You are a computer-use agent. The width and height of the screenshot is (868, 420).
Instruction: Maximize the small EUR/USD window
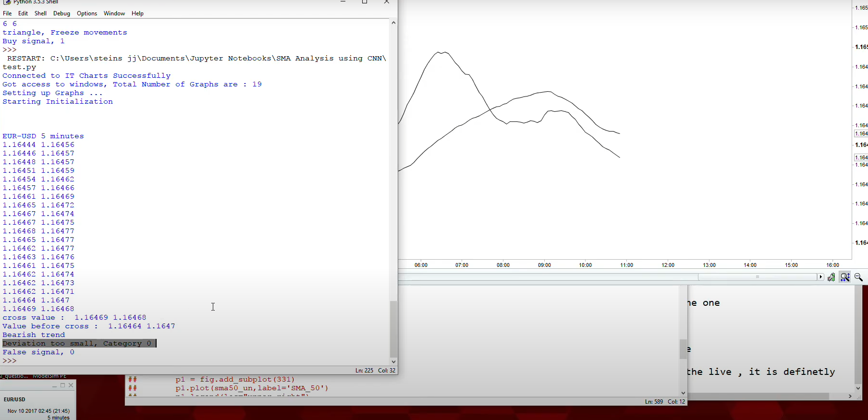(62, 385)
